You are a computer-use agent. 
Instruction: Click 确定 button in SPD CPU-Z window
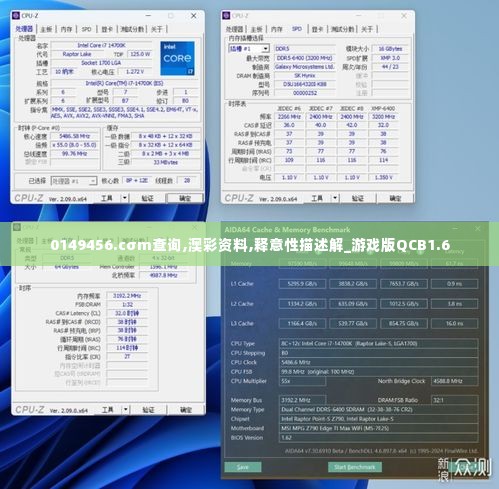coord(395,198)
